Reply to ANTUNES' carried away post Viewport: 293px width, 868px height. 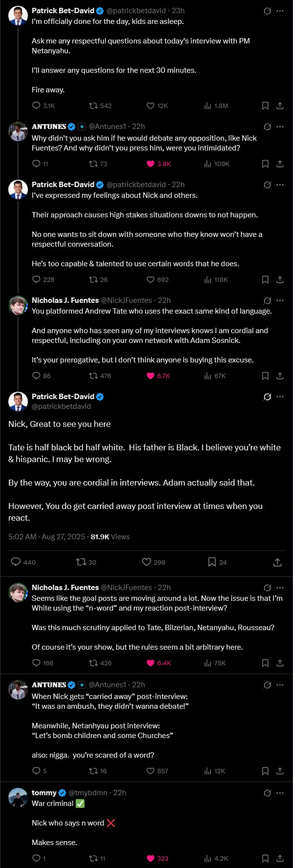coord(36,771)
